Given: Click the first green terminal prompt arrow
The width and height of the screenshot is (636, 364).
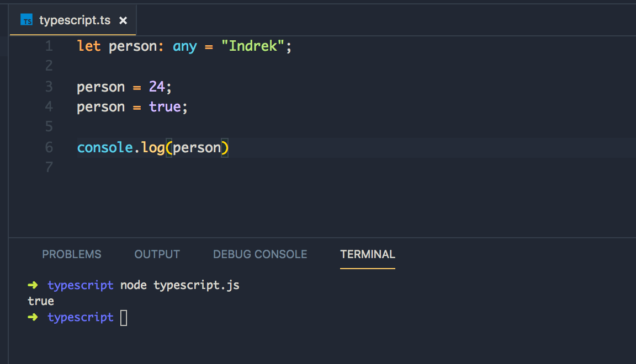Looking at the screenshot, I should tap(33, 285).
